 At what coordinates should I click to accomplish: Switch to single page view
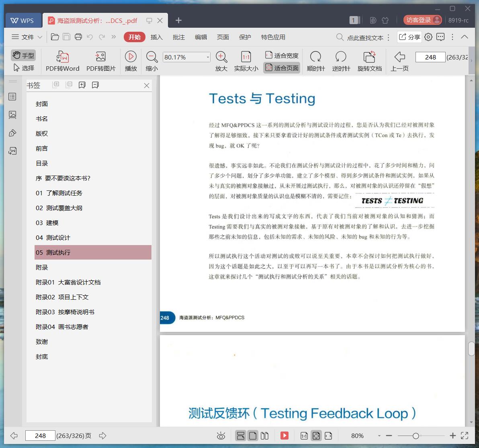click(x=253, y=436)
